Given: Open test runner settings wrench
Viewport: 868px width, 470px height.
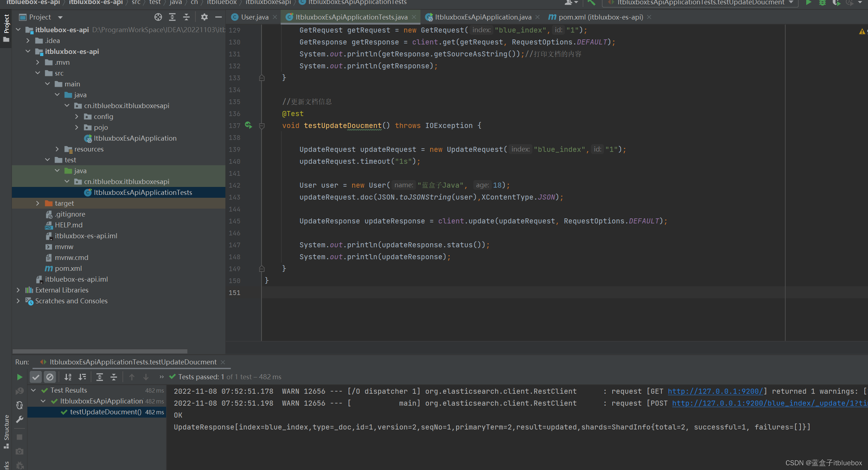Looking at the screenshot, I should (20, 419).
